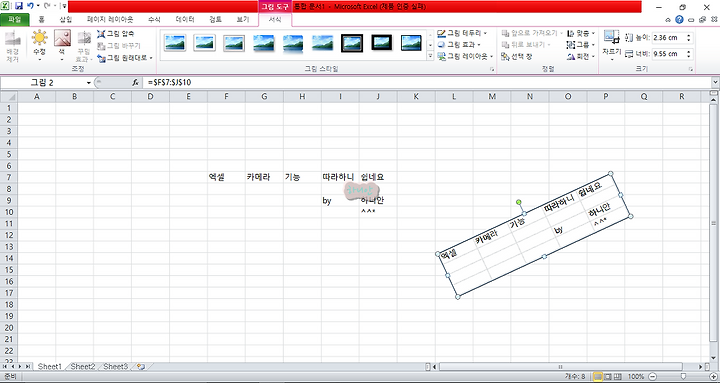
Task: Save the workbook from the quick access toolbar
Action: point(19,6)
